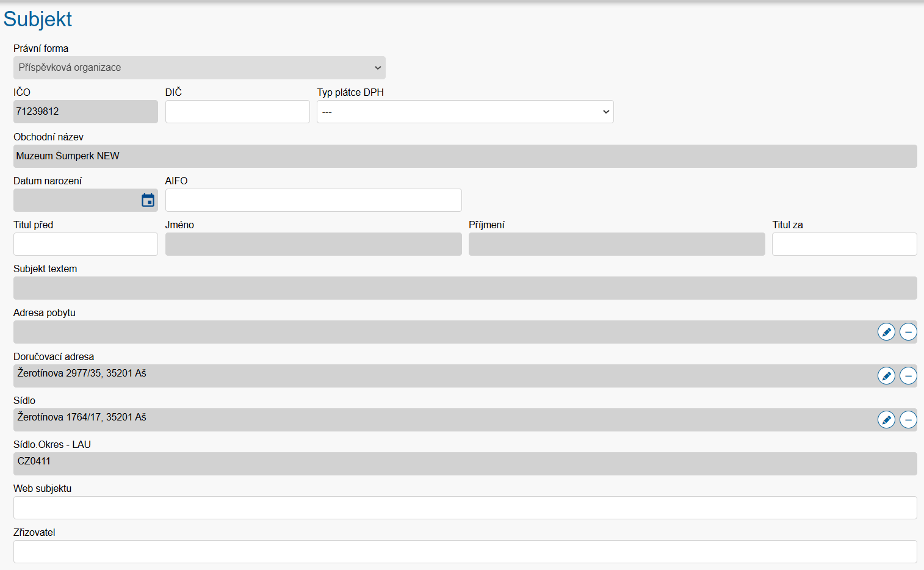Screen dimensions: 924x570
Task: Expand the Právní forma dropdown
Action: tap(199, 68)
